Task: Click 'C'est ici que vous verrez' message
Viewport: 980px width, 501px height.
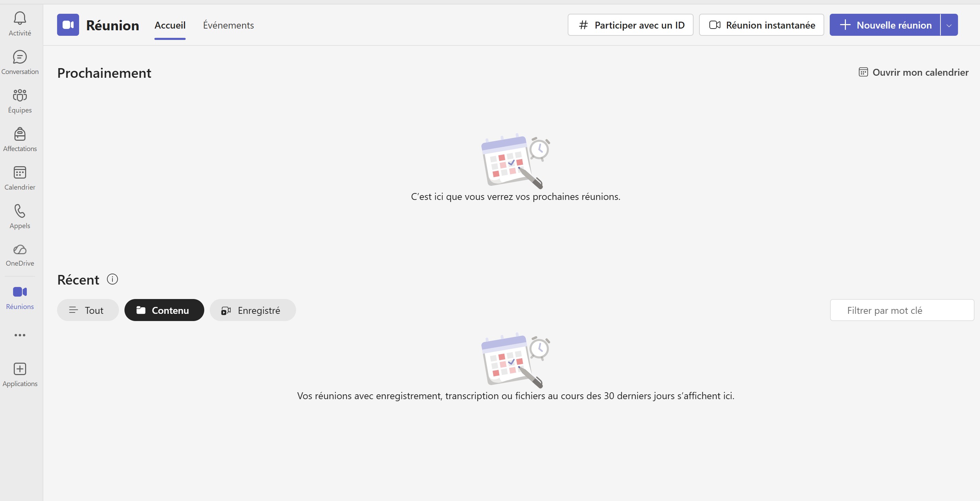Action: coord(515,197)
